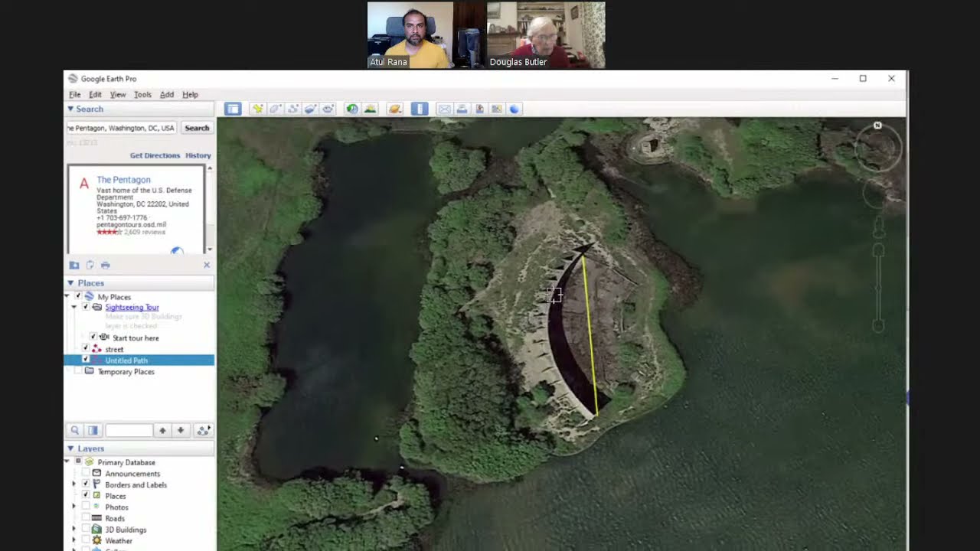
Task: Uncheck the Untitled Path checkbox
Action: 85,360
